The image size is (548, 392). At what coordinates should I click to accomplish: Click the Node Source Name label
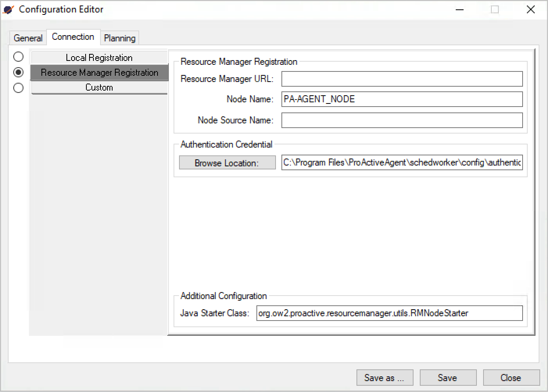coord(236,120)
